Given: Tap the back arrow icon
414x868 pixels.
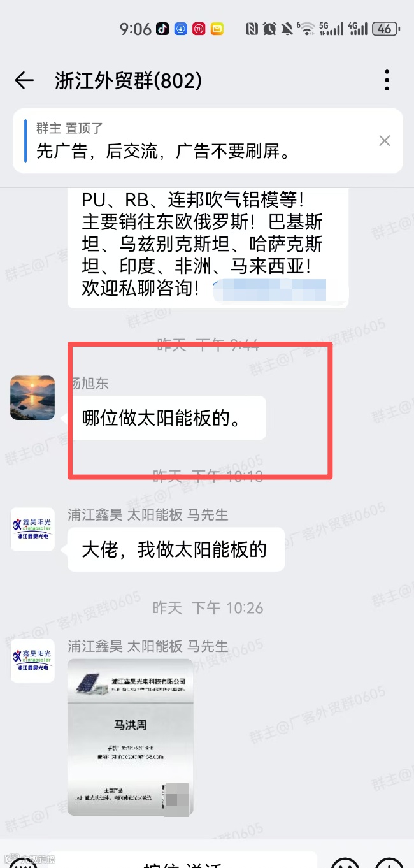Looking at the screenshot, I should click(24, 80).
